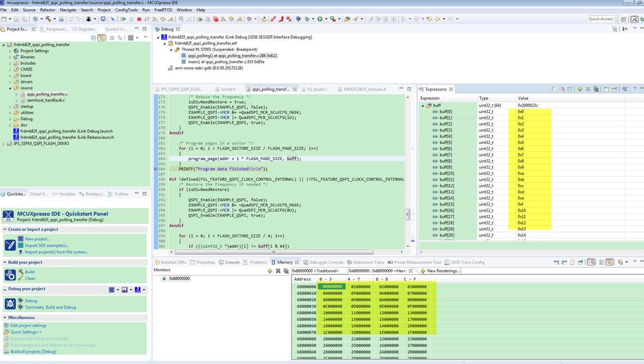Click the Collapse All icon in Project Explorer
Image resolution: width=644 pixels, height=364 pixels.
[95, 38]
